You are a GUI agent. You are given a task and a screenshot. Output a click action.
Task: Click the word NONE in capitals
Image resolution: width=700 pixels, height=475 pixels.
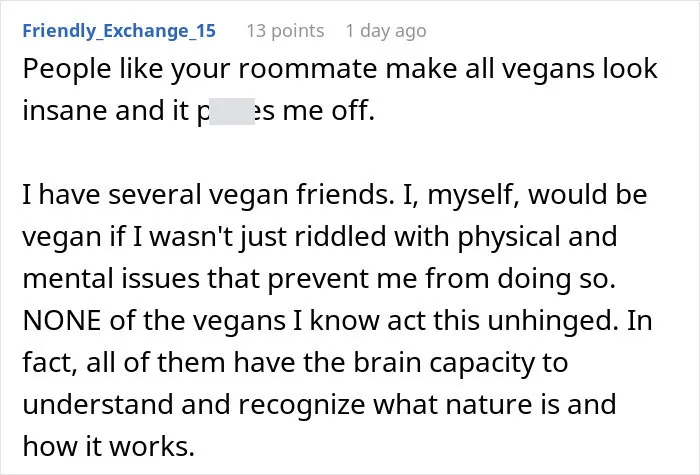pyautogui.click(x=62, y=320)
